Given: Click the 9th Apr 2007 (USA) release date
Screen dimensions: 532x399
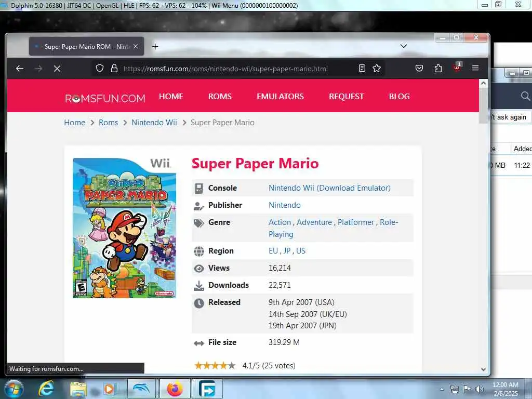Looking at the screenshot, I should (x=302, y=302).
